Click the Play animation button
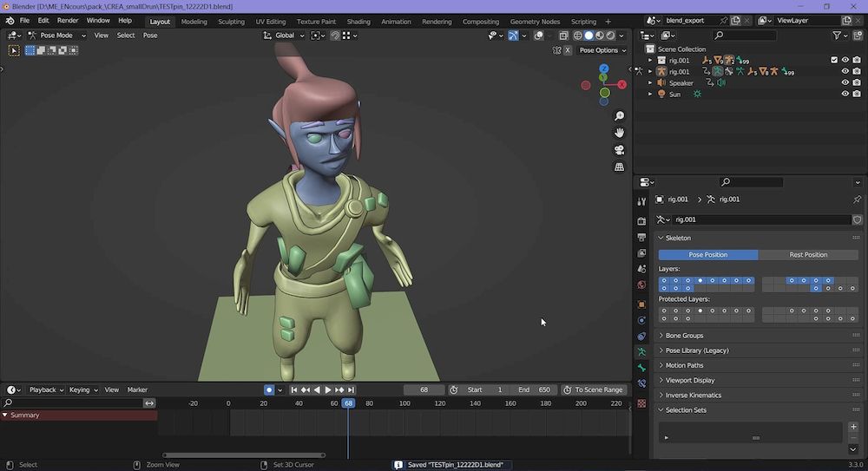 328,390
